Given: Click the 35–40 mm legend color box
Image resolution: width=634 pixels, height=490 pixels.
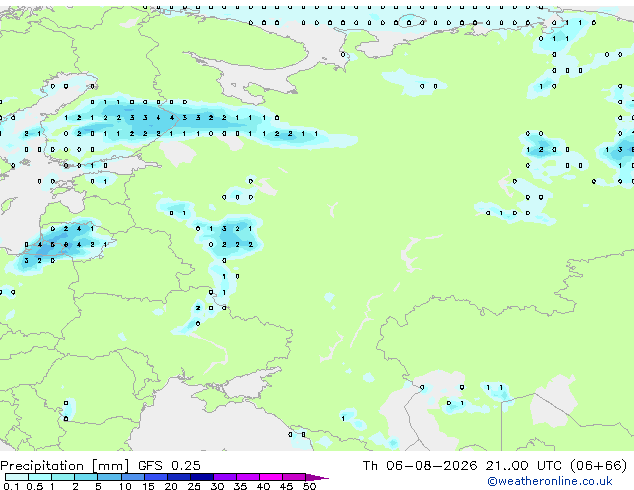Looking at the screenshot, I should tap(247, 477).
